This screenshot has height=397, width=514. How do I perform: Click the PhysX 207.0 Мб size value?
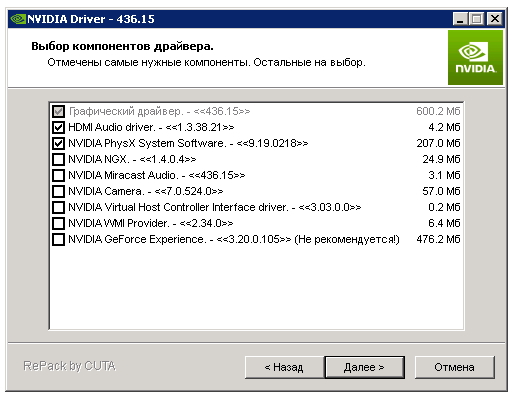tap(438, 143)
